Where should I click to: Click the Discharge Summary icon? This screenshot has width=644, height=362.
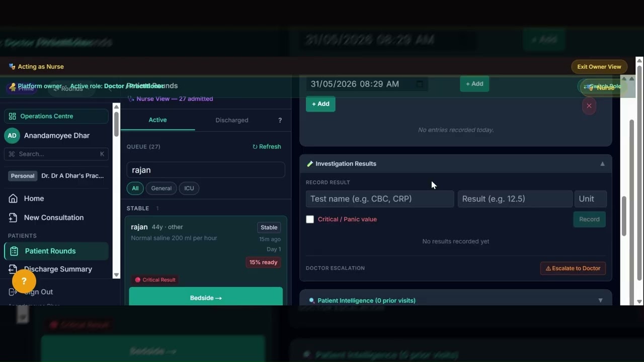pyautogui.click(x=13, y=269)
